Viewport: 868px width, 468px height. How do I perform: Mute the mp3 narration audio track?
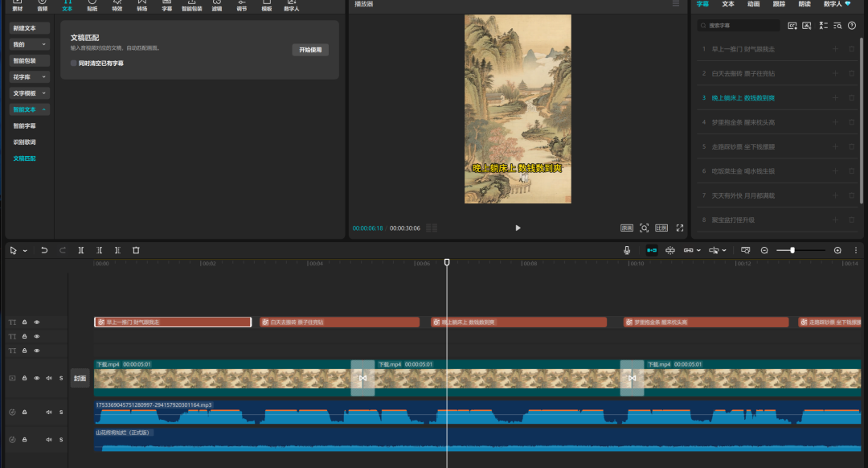coord(49,412)
